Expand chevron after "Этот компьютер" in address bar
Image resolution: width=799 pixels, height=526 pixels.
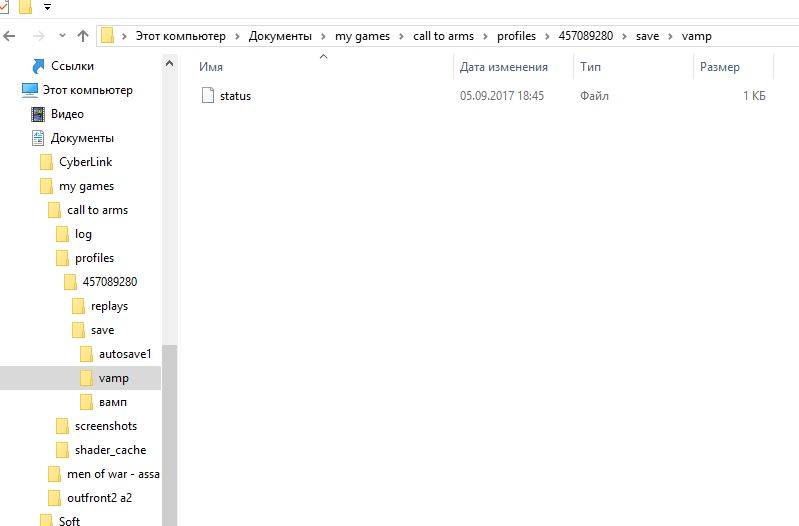click(x=237, y=36)
